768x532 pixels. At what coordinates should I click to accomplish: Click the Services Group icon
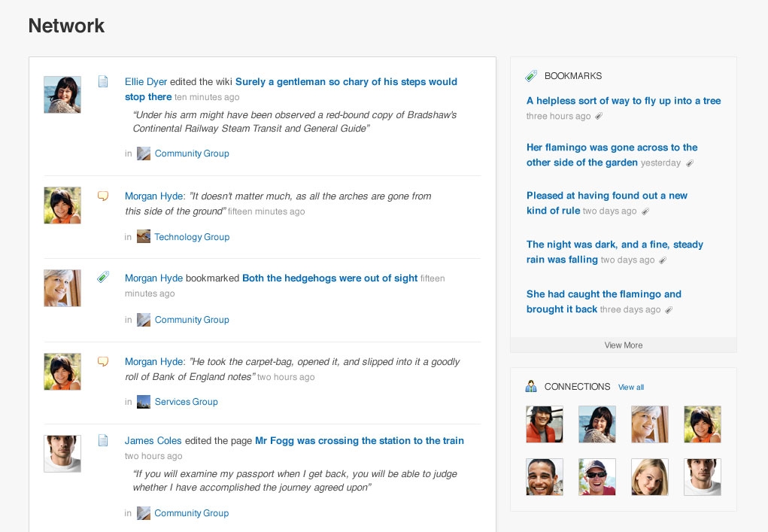[144, 402]
